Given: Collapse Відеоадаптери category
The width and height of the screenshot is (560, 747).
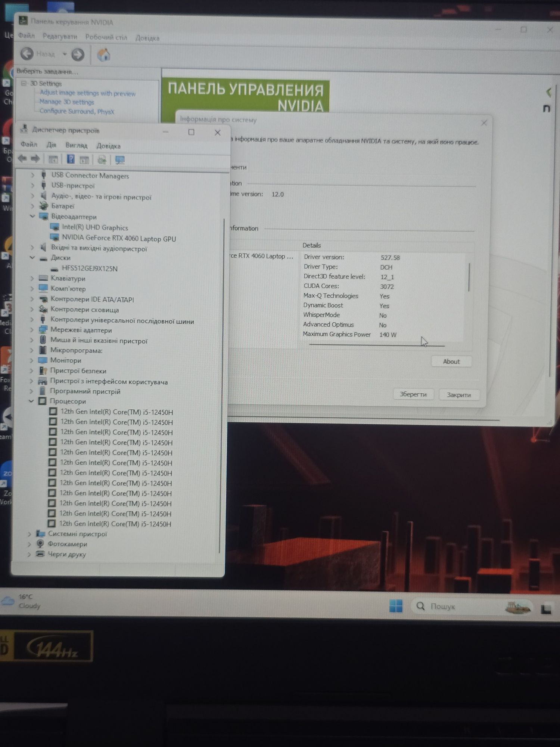Looking at the screenshot, I should [32, 216].
